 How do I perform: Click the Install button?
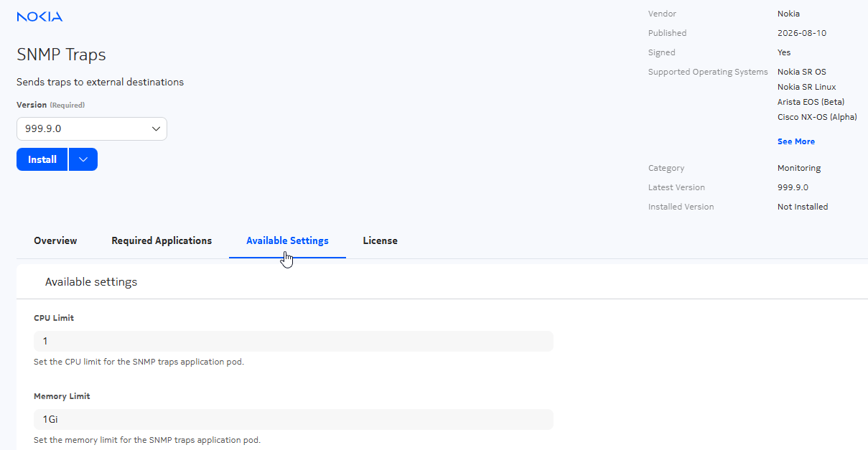42,159
